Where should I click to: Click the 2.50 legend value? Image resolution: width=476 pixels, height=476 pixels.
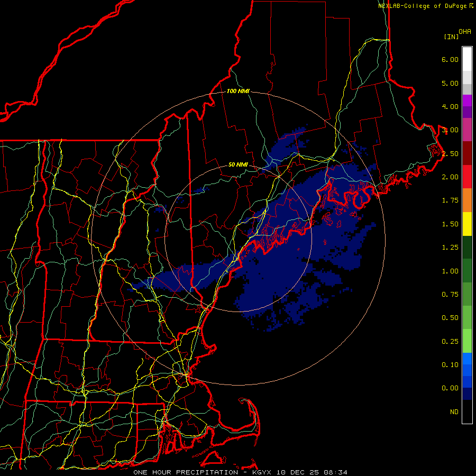450,153
